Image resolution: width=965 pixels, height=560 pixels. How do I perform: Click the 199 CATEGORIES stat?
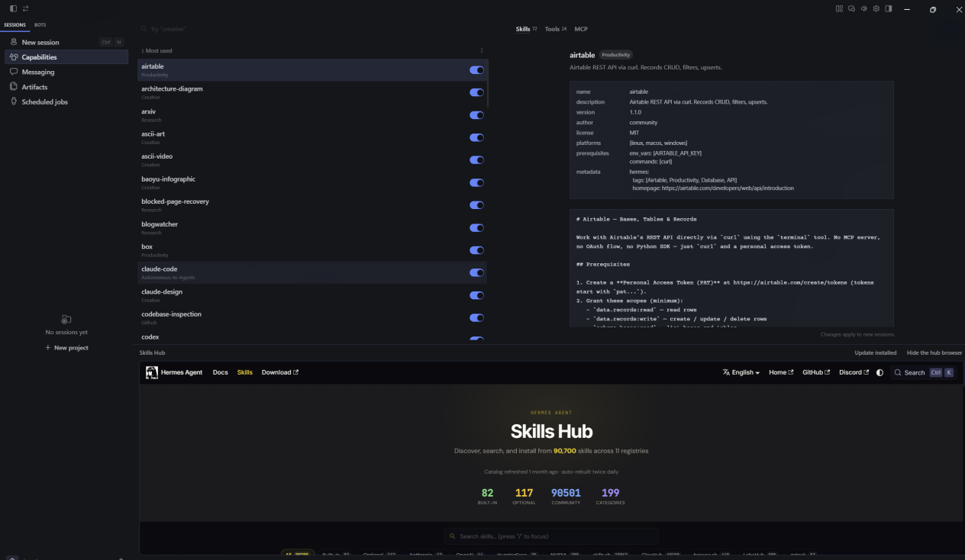point(610,497)
